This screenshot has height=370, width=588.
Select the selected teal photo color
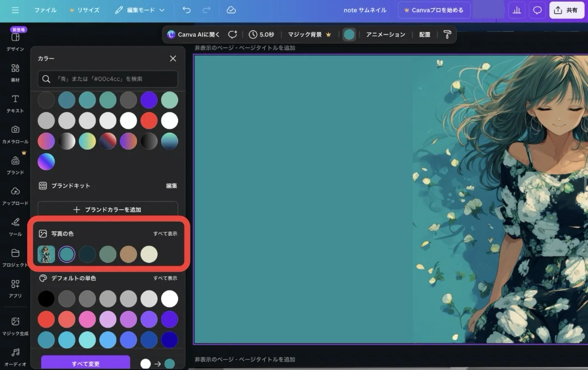(x=67, y=254)
